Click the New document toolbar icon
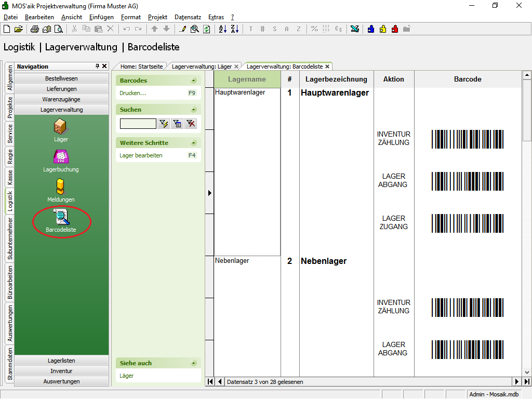Viewport: 532px width, 399px height. pyautogui.click(x=7, y=29)
